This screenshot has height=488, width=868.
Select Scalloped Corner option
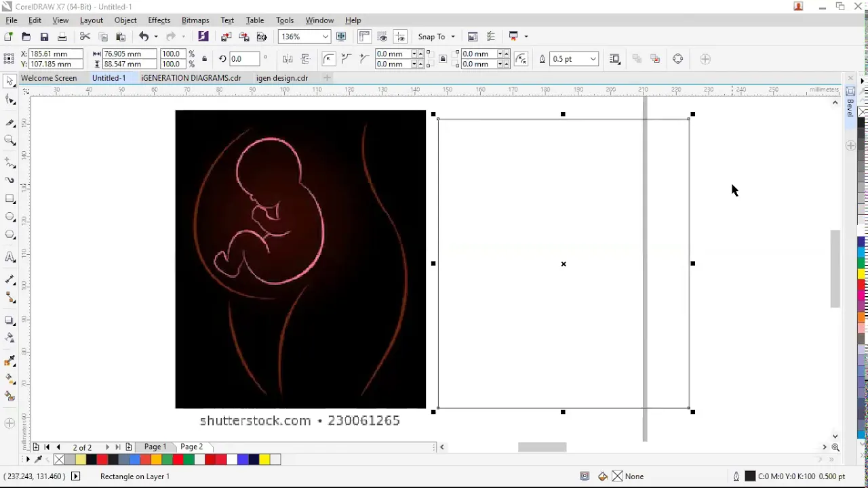point(347,59)
